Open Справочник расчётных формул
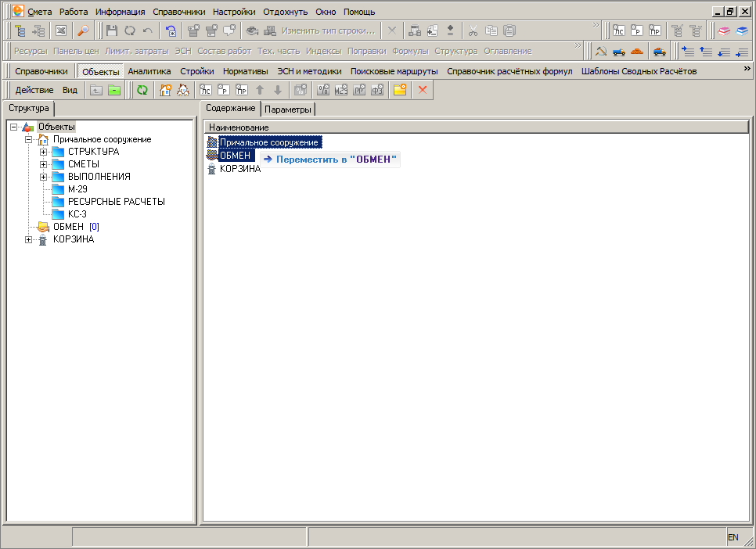Image resolution: width=756 pixels, height=549 pixels. pyautogui.click(x=509, y=71)
